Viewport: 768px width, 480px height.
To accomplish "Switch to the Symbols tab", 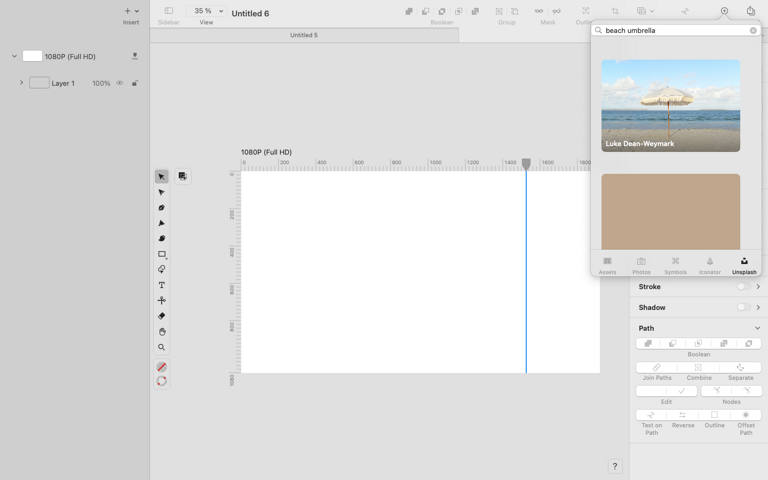I will 675,265.
